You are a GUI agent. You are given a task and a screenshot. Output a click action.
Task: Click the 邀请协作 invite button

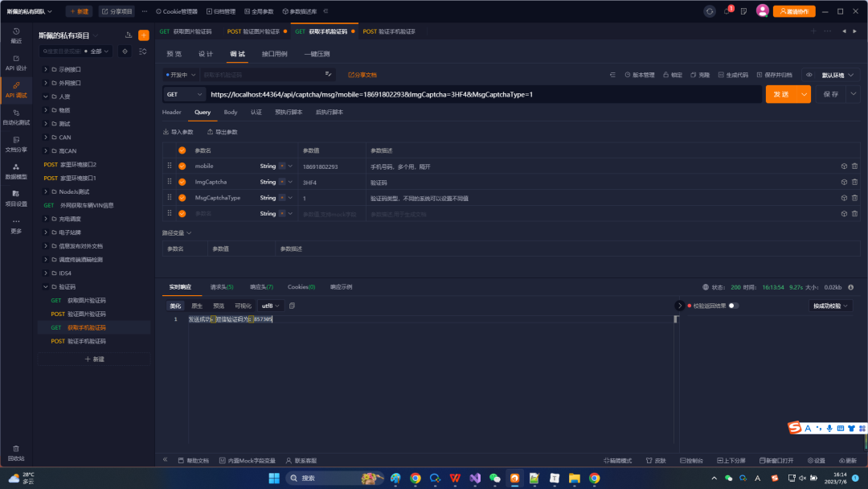[794, 11]
